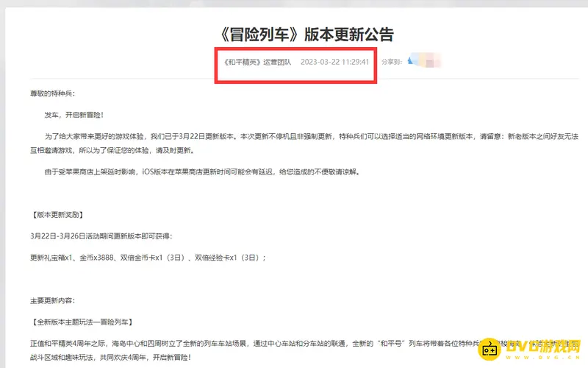Select the heading 【版本更新奖励】

(57, 215)
